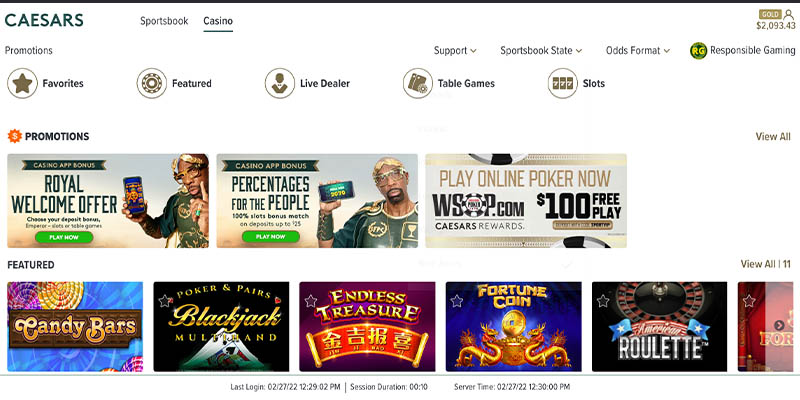The image size is (800, 400).
Task: Select the Table Games cards icon
Action: 418,83
